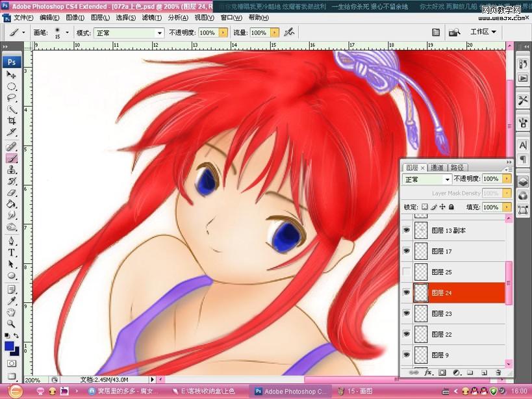Click the Lasso tool
532x399 pixels.
(12, 97)
